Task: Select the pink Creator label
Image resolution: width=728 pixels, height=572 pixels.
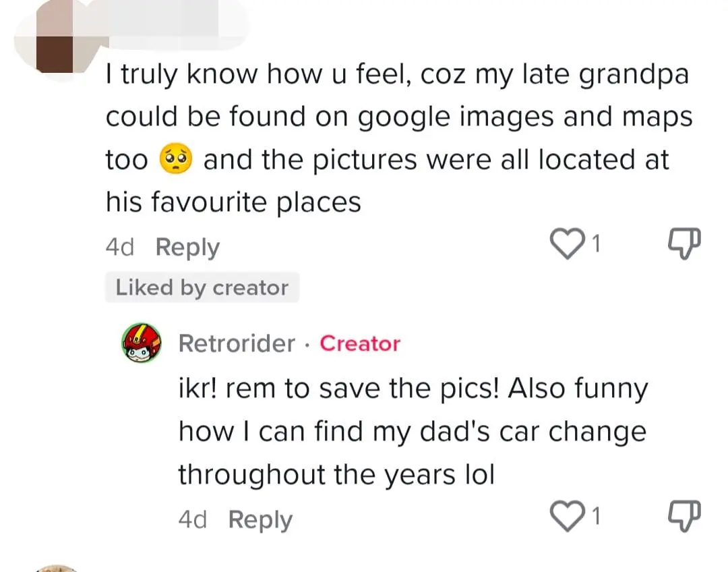Action: tap(359, 343)
